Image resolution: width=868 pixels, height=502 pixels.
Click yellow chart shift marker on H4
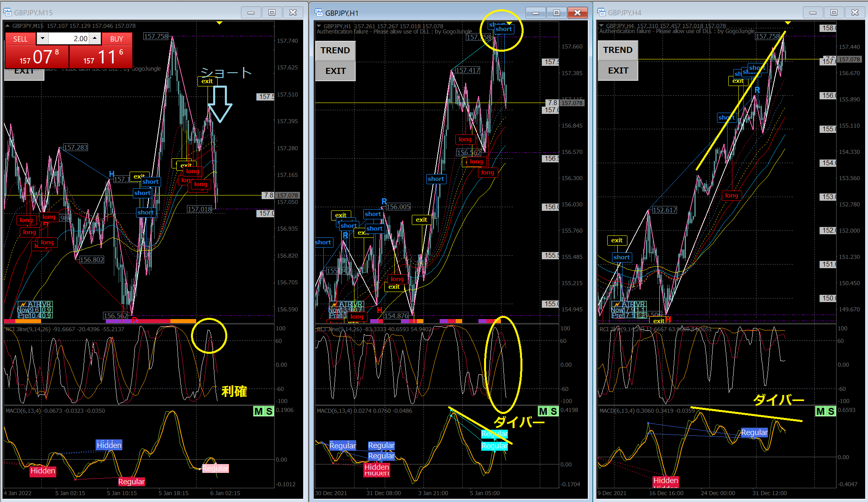tap(788, 23)
